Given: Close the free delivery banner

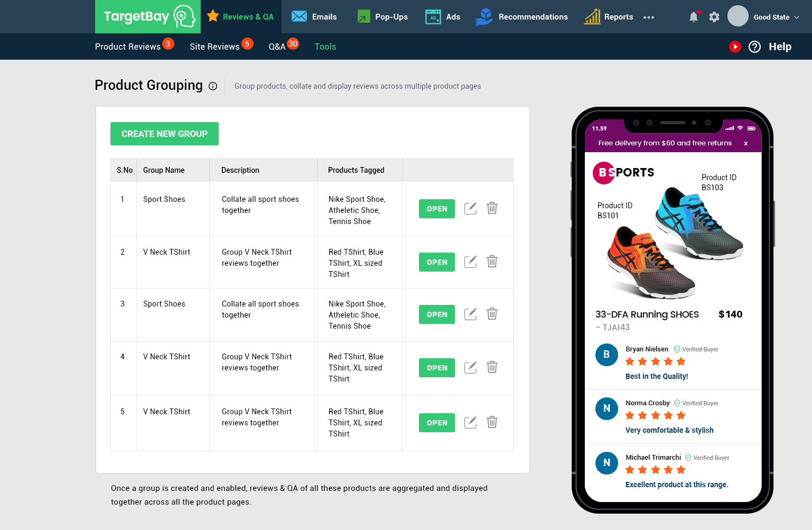Looking at the screenshot, I should (x=746, y=143).
